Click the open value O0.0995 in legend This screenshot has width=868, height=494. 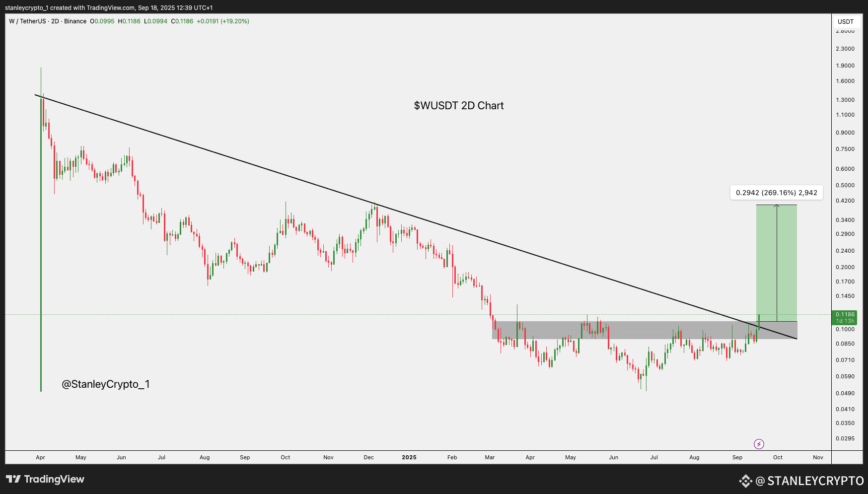102,21
